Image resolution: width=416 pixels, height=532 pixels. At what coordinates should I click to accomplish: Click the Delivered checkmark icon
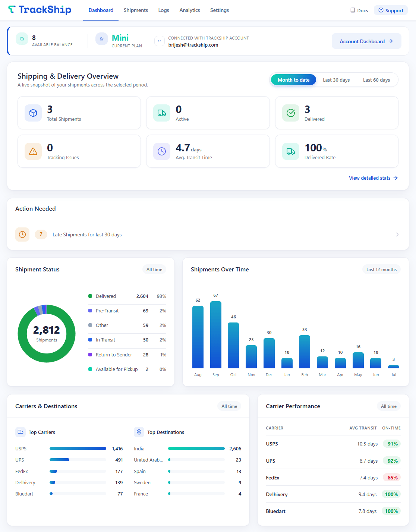tap(291, 113)
